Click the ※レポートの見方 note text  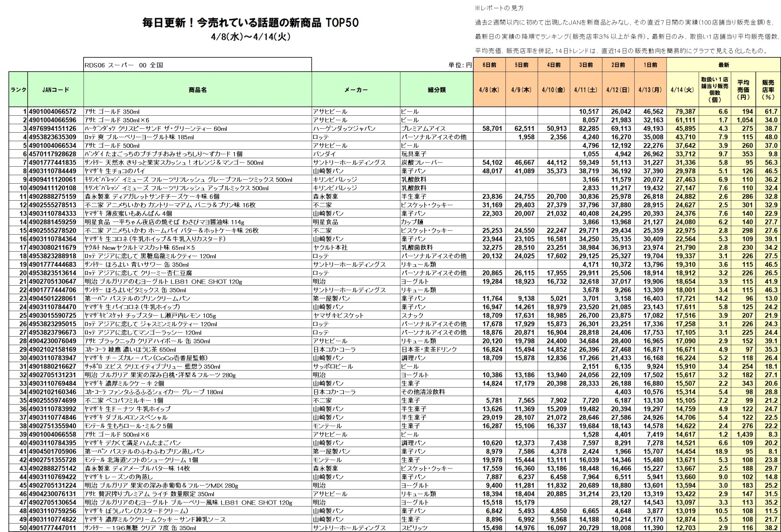click(x=499, y=8)
